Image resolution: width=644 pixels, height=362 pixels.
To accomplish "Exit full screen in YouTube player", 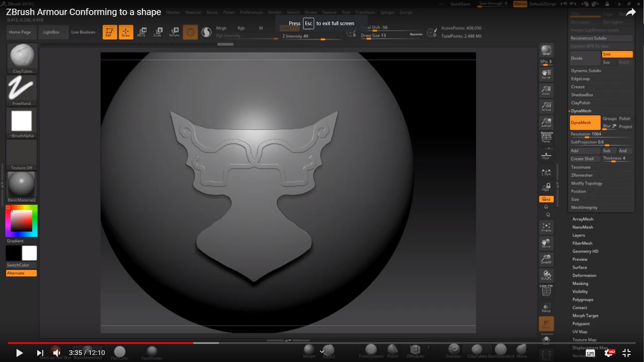I will point(627,353).
